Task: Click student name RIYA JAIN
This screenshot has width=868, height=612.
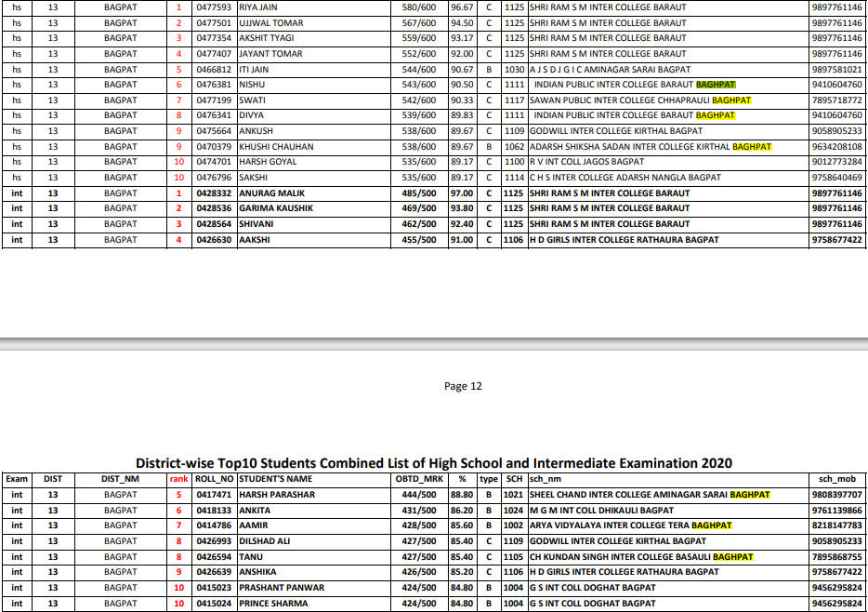Action: tap(257, 7)
